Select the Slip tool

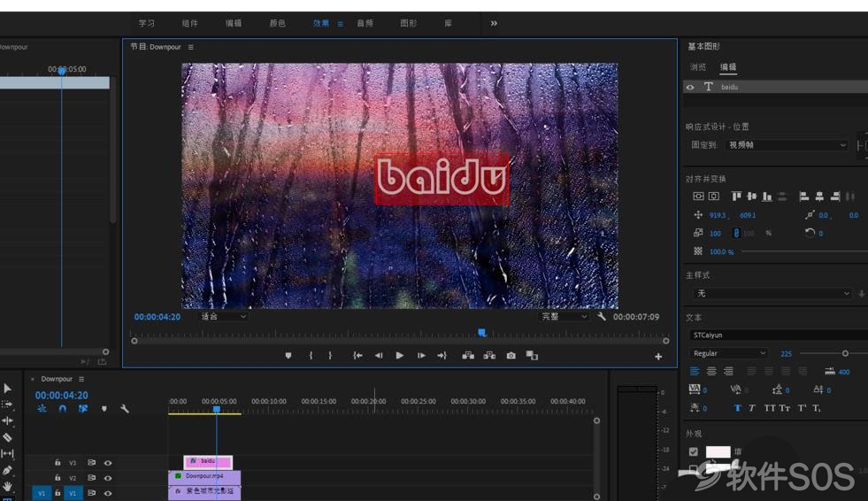coord(7,453)
